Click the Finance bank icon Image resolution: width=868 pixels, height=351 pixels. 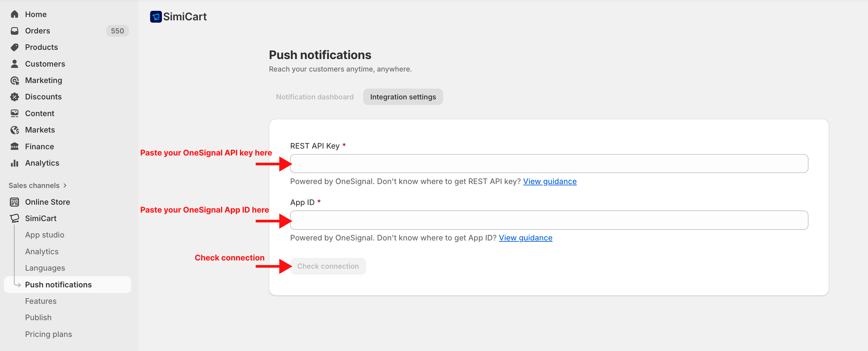pos(14,146)
